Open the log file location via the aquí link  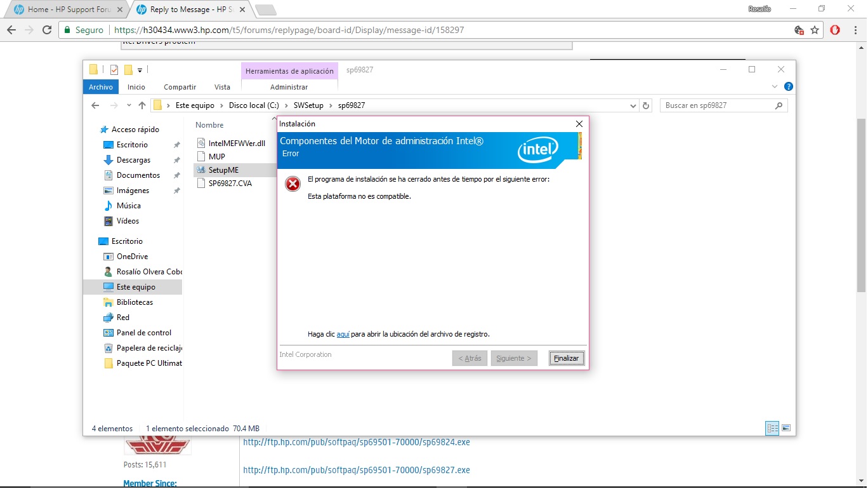[x=343, y=334]
